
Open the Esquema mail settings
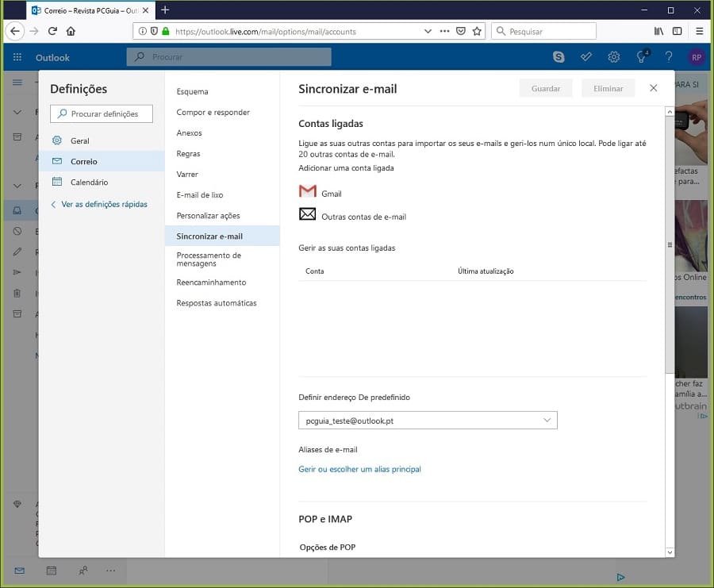(192, 91)
